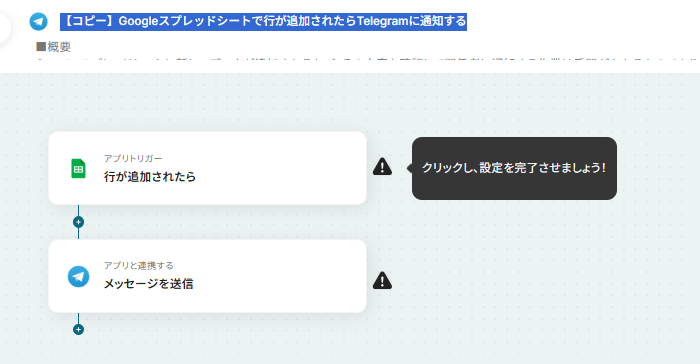Click the クリックし、設定を完了させましょう！ tooltip
Viewport: 700px width, 364px height.
click(514, 168)
